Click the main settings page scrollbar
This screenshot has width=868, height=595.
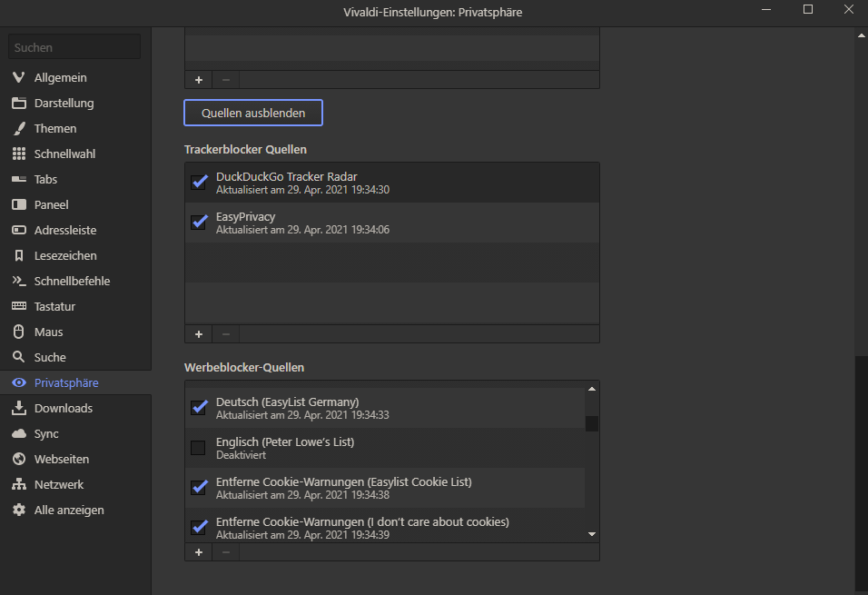point(861,472)
